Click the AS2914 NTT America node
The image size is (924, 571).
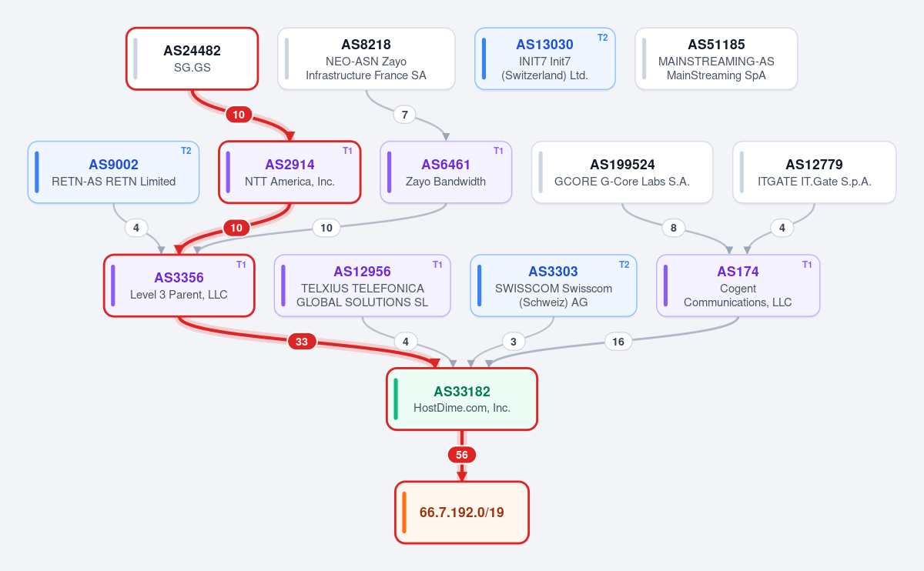[290, 172]
